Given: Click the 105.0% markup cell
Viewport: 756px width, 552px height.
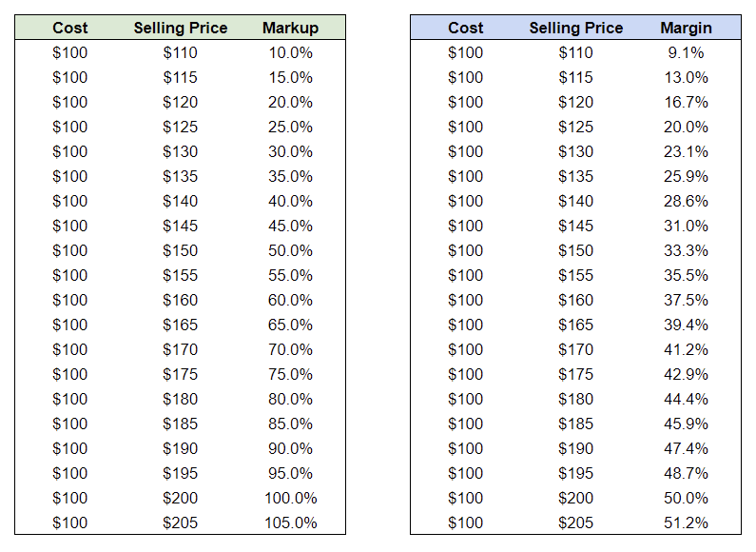Looking at the screenshot, I should click(x=290, y=522).
